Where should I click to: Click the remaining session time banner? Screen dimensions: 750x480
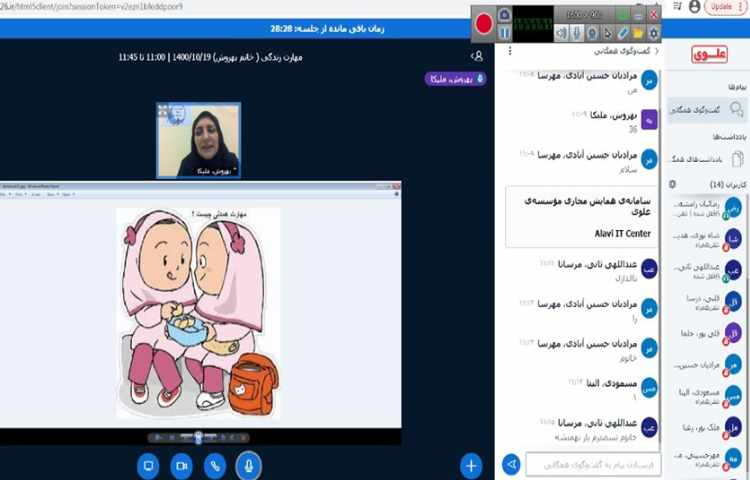tap(327, 29)
